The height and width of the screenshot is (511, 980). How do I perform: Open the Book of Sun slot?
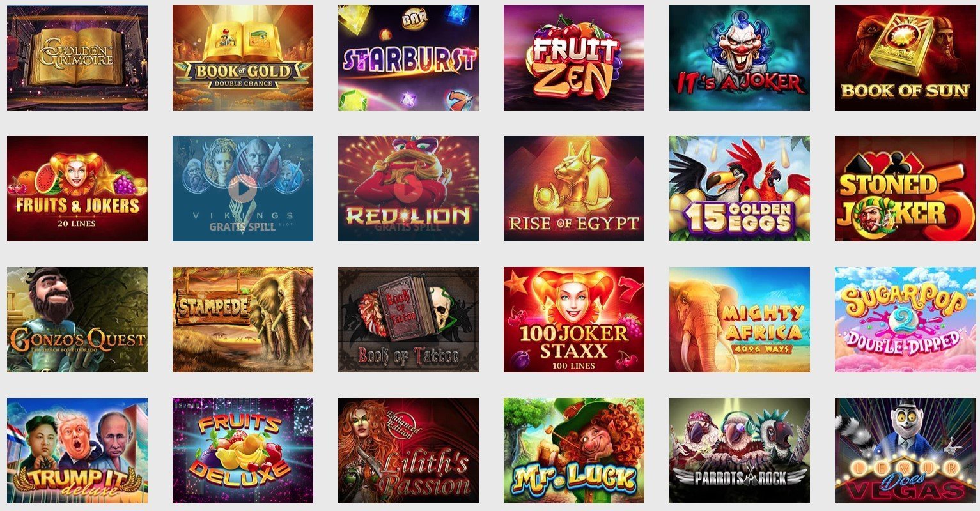pyautogui.click(x=905, y=57)
